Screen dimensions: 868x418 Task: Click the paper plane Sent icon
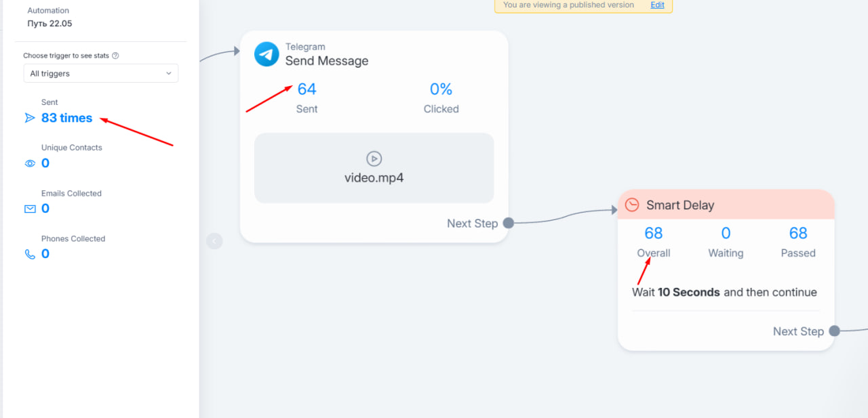click(30, 118)
